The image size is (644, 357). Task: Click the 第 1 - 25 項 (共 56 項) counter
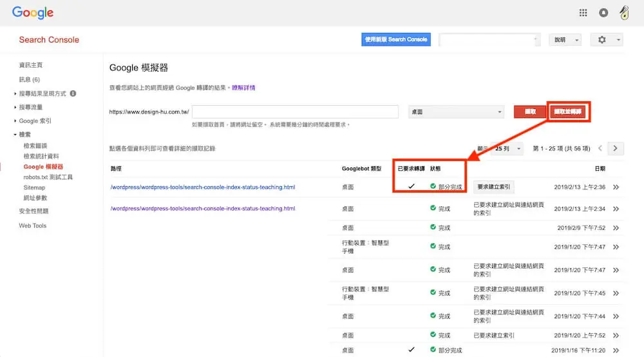tap(562, 148)
